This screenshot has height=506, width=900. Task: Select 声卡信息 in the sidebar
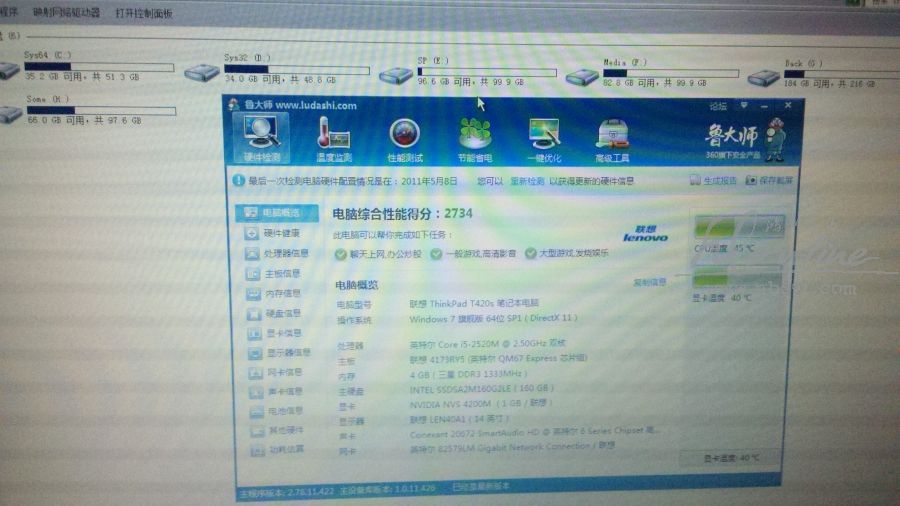point(277,392)
